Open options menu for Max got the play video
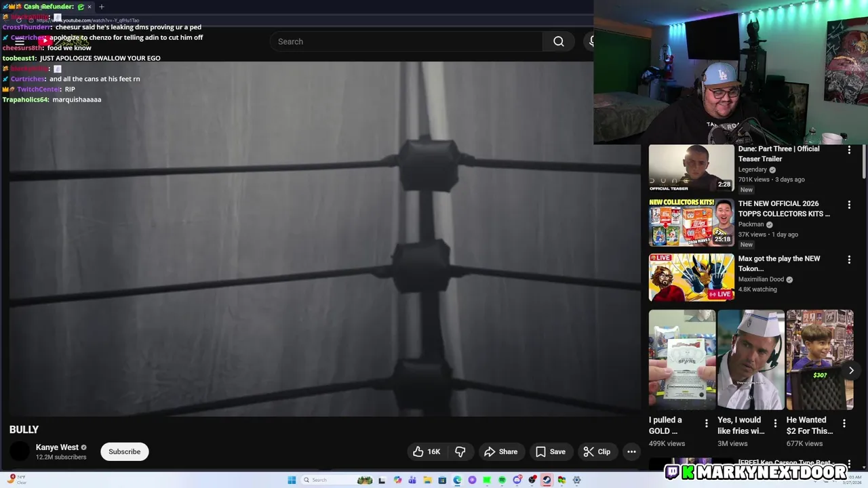This screenshot has height=488, width=868. [849, 260]
